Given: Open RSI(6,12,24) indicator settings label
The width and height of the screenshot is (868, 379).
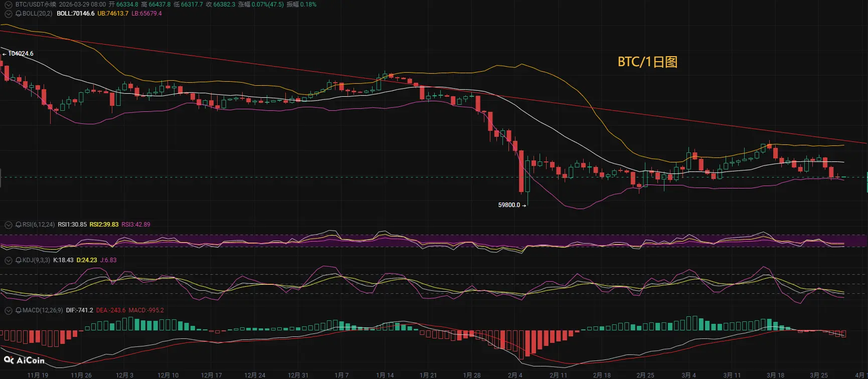Looking at the screenshot, I should (x=39, y=225).
